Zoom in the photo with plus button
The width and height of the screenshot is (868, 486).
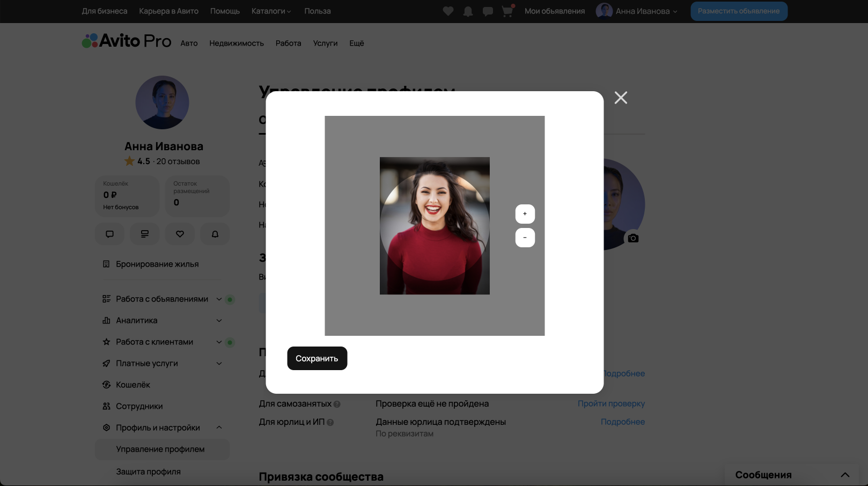pyautogui.click(x=525, y=214)
